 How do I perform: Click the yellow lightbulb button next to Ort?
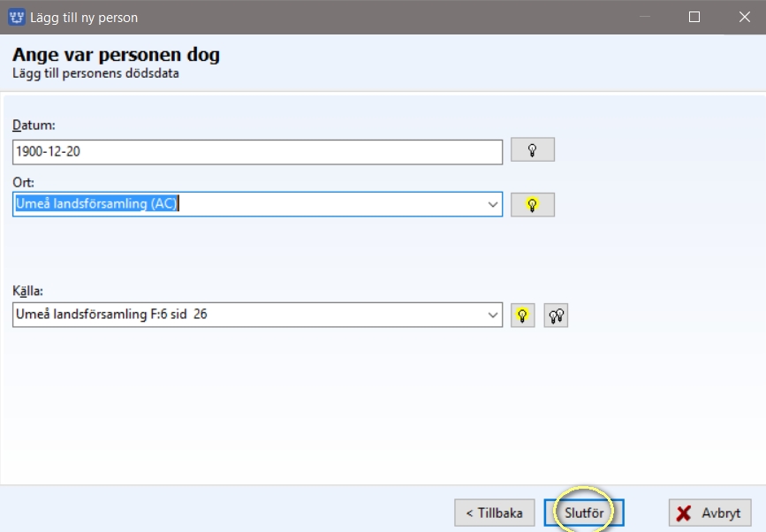pos(533,205)
